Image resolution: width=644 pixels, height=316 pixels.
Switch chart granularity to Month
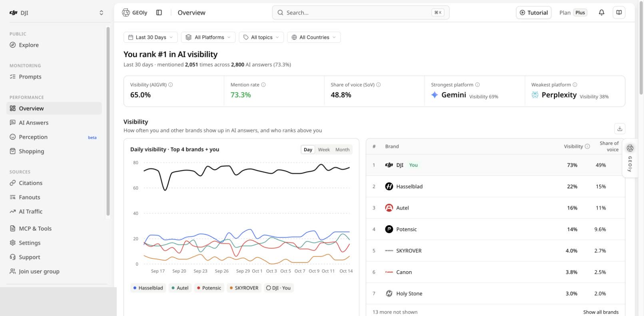(x=342, y=150)
